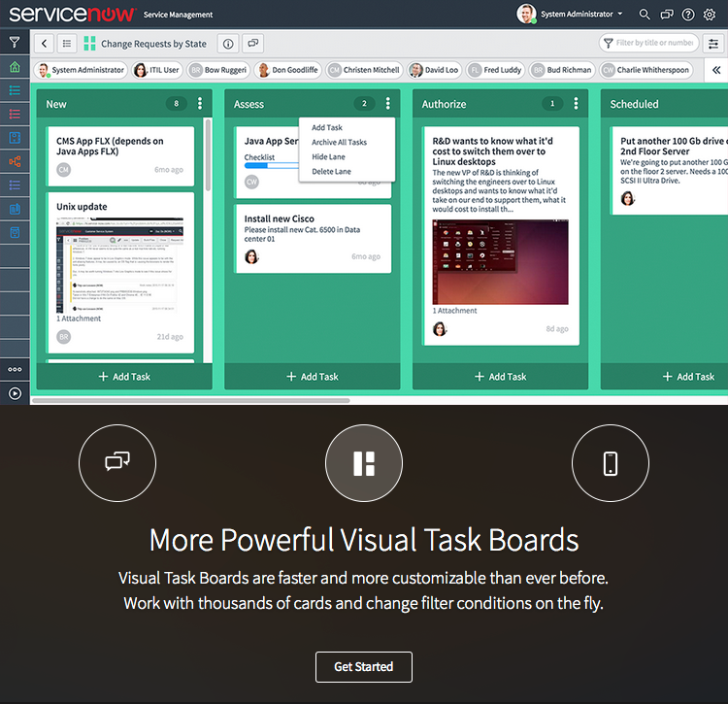Screen dimensions: 728x704
Task: Open the filter navigator funnel in sidebar
Action: [15, 43]
